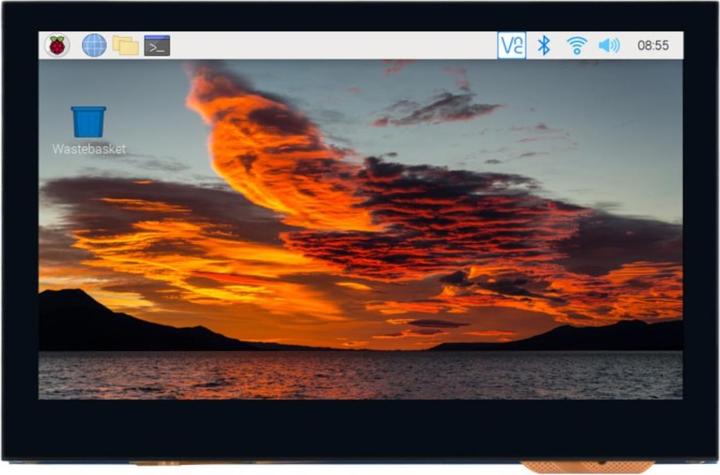Click the Bluetooth tray icon

pyautogui.click(x=544, y=45)
